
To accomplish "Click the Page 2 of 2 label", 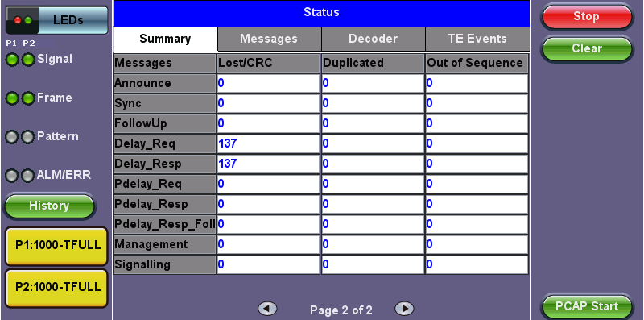I will pos(341,310).
